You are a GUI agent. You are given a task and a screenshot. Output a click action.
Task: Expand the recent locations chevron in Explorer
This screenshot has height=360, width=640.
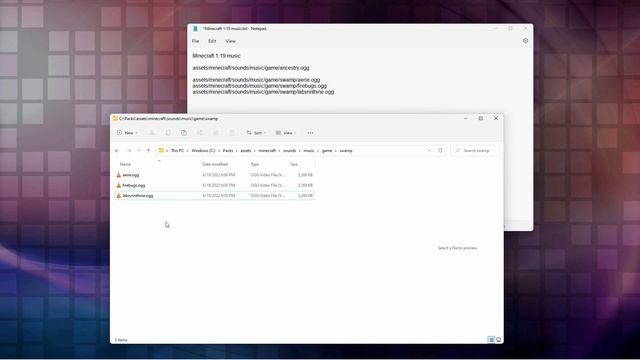pos(139,151)
